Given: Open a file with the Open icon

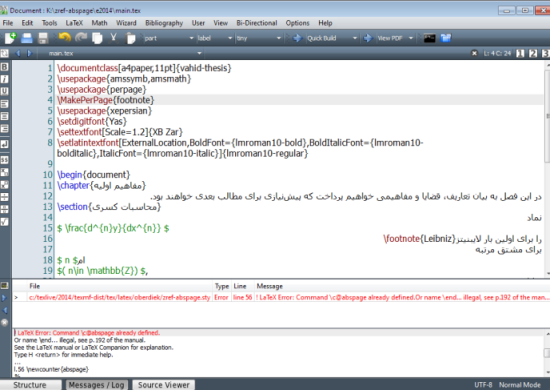Looking at the screenshot, I should click(27, 38).
